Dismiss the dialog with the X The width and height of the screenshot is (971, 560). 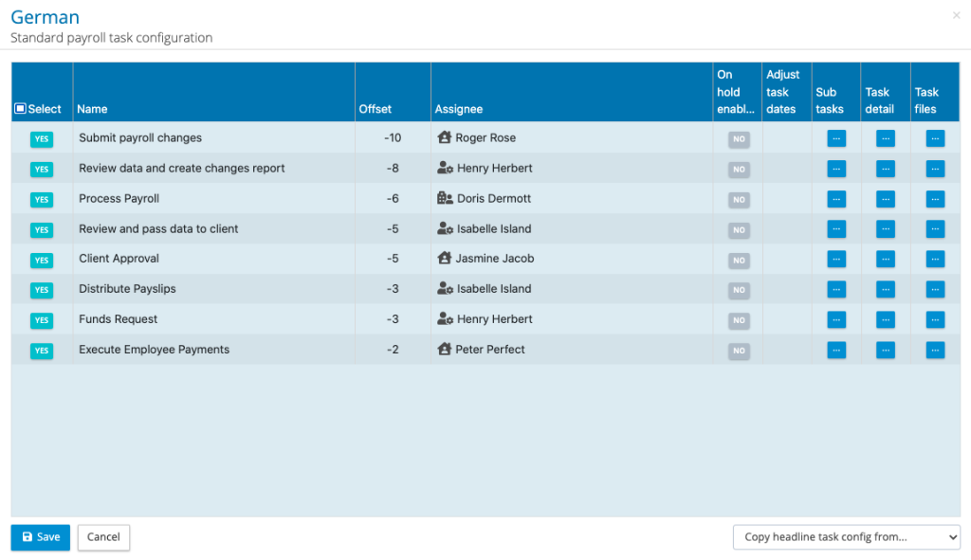[x=956, y=15]
